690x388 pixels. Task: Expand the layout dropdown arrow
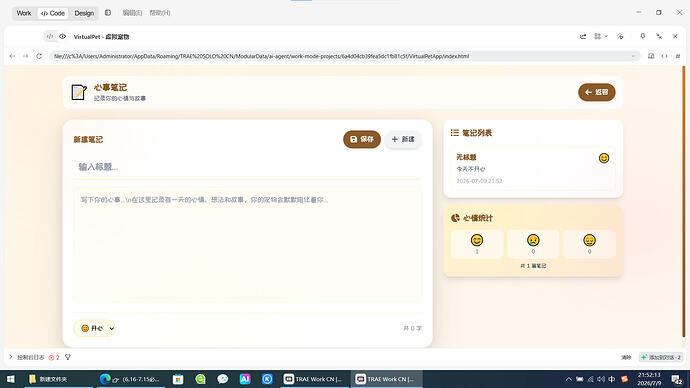[x=606, y=37]
